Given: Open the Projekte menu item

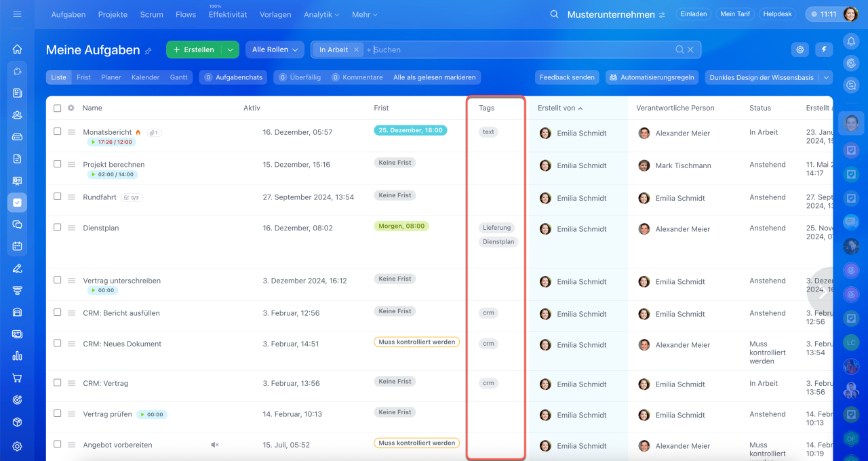Looking at the screenshot, I should coord(113,14).
